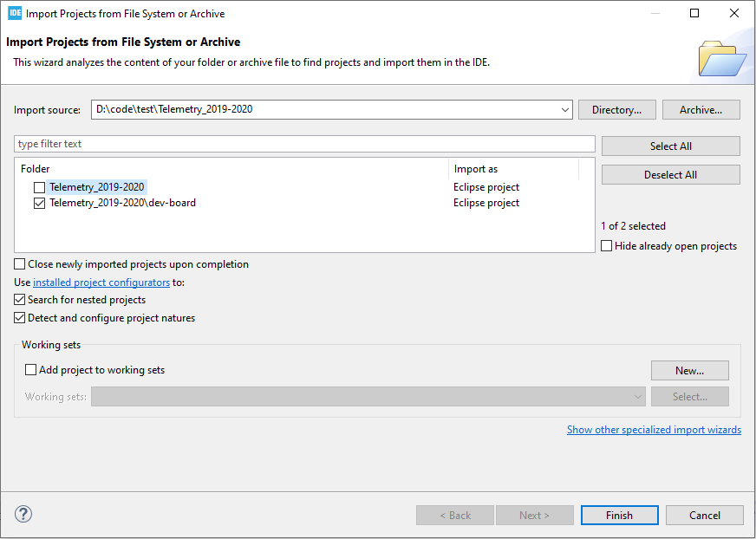Screen dimensions: 756x539
Task: Open installed project configurators link
Action: 101,282
